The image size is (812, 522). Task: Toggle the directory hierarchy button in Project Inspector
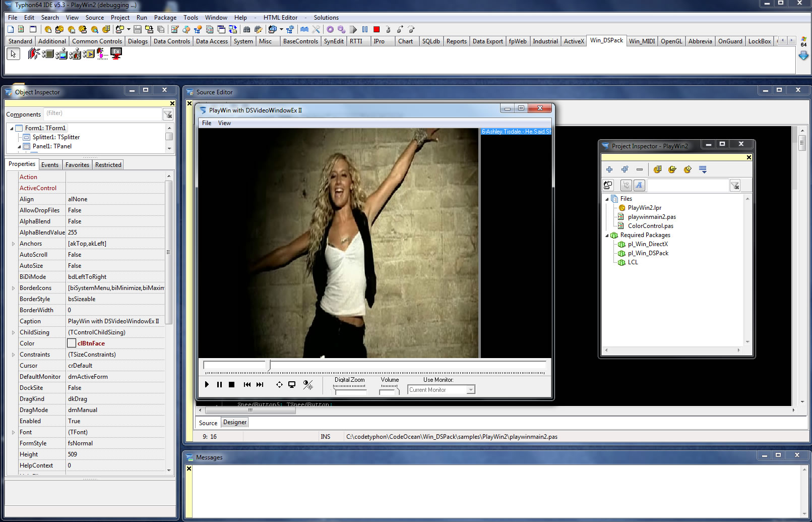click(626, 186)
